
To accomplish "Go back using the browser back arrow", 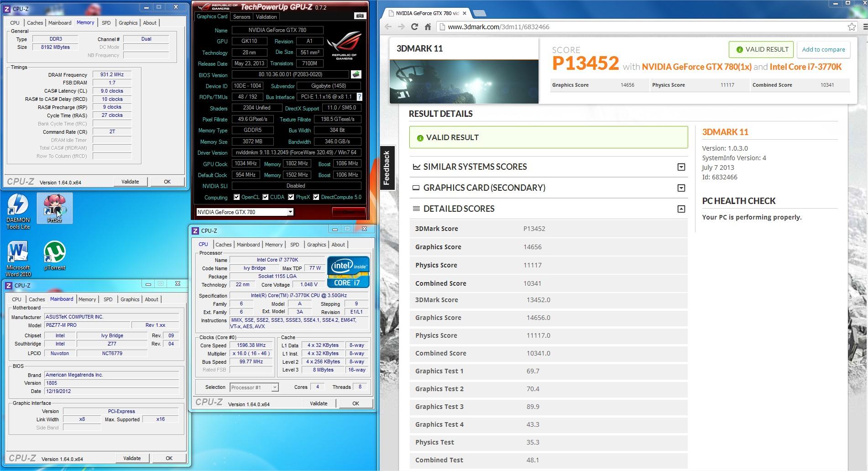I will pos(388,27).
